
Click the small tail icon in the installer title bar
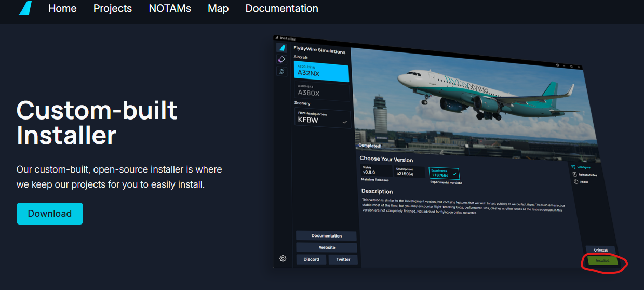(277, 38)
